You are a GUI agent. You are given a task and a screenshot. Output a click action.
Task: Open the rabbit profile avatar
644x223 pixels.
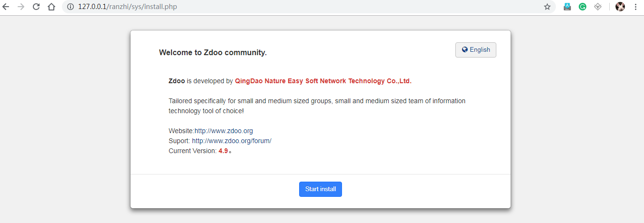click(x=620, y=7)
